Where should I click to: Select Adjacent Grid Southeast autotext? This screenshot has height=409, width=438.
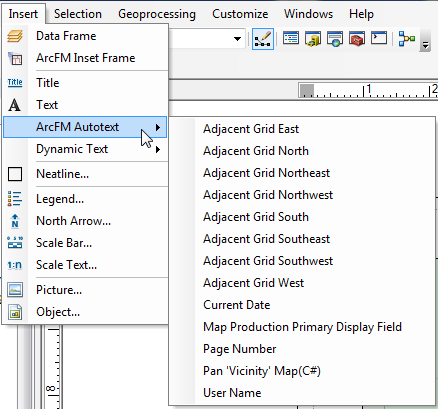click(302, 239)
